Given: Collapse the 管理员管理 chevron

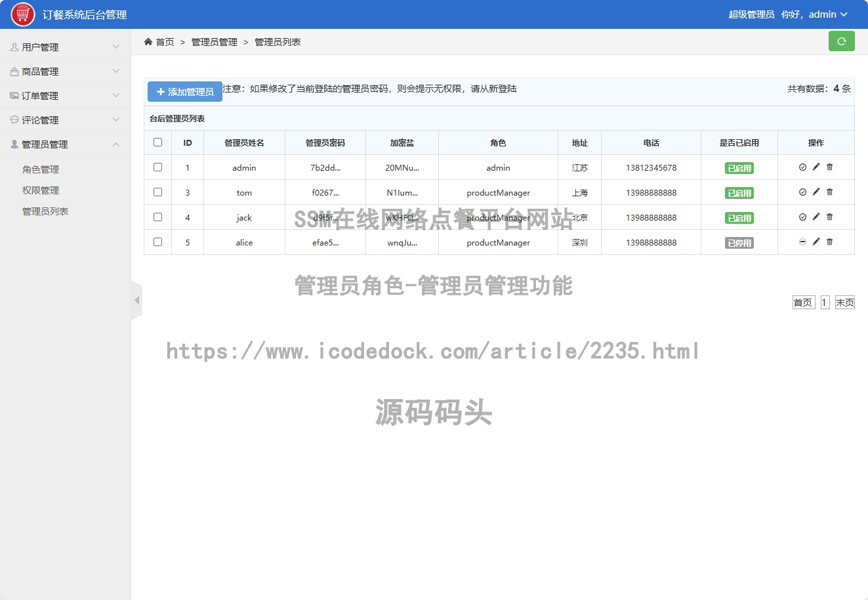Looking at the screenshot, I should [x=116, y=144].
